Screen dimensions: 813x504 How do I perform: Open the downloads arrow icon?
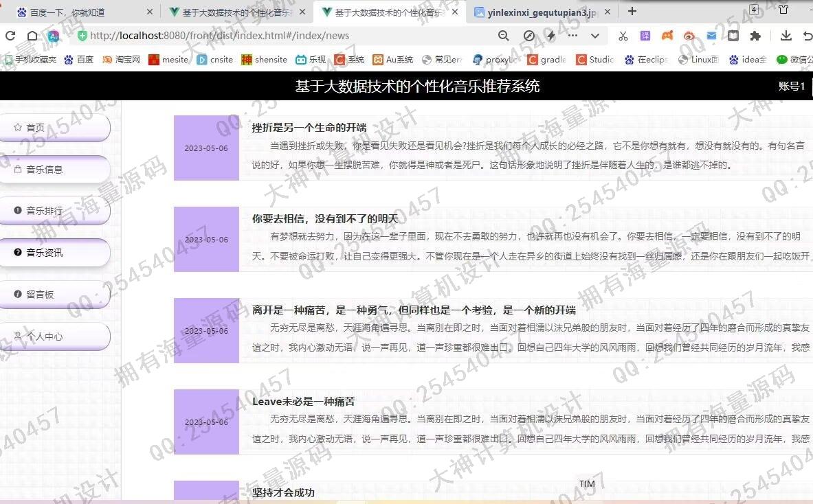click(x=786, y=36)
